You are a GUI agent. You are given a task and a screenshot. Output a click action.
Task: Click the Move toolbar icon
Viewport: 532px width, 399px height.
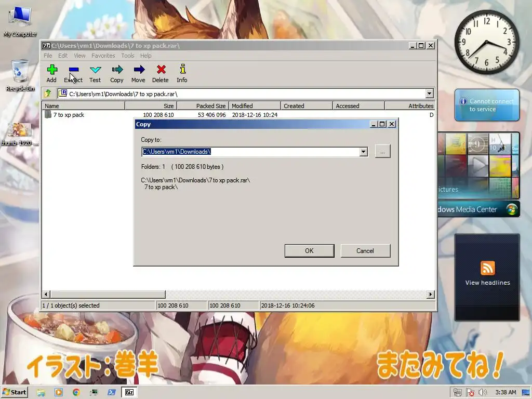point(139,70)
